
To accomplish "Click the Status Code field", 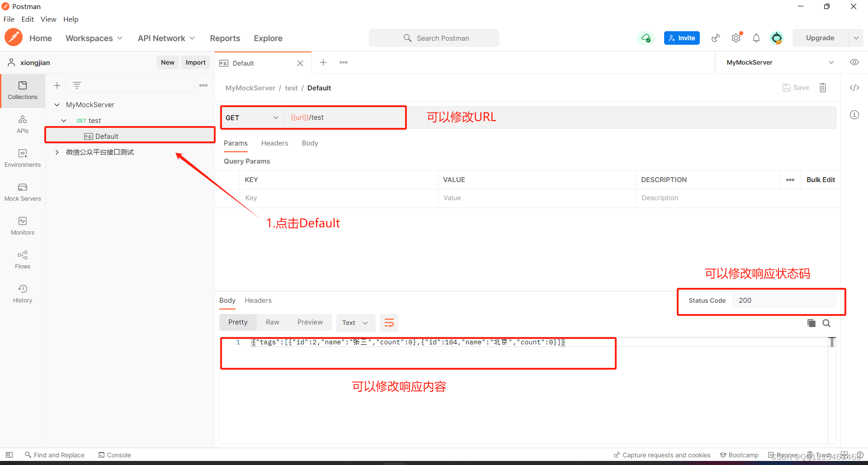I will 784,301.
